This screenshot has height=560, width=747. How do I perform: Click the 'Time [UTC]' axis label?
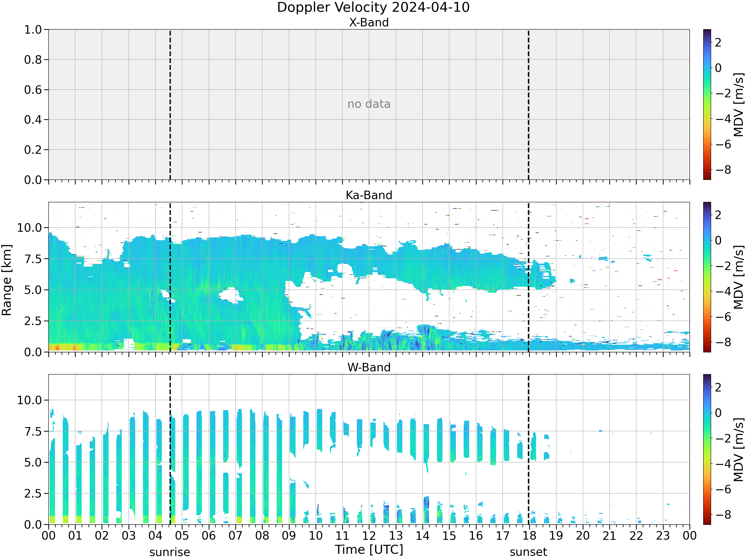[369, 550]
